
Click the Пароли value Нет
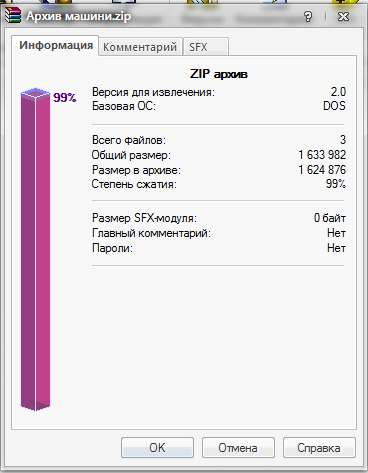[x=336, y=248]
